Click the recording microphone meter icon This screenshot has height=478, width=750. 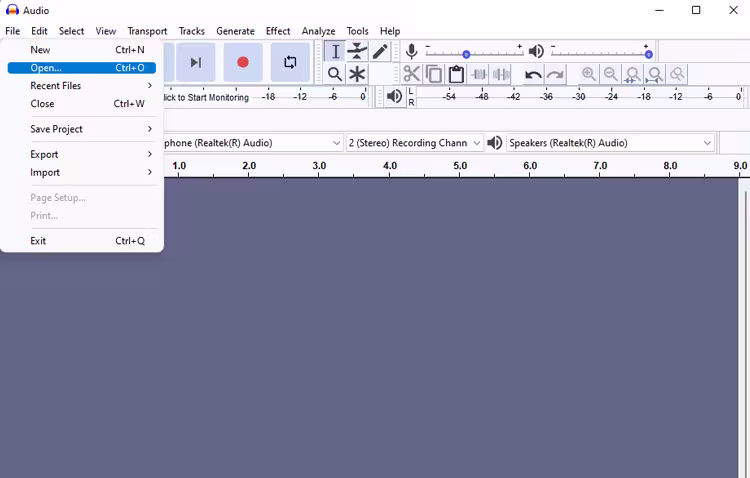click(x=411, y=51)
